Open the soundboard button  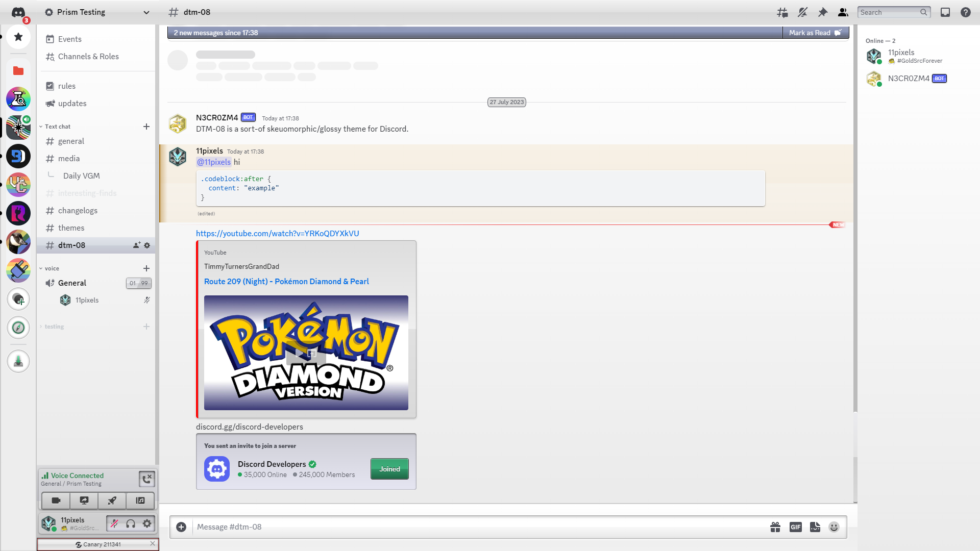140,500
